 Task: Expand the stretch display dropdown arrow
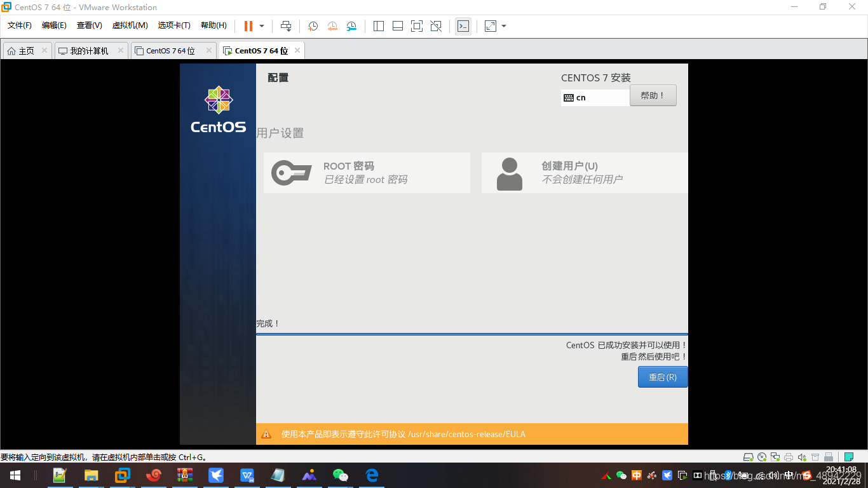(504, 26)
